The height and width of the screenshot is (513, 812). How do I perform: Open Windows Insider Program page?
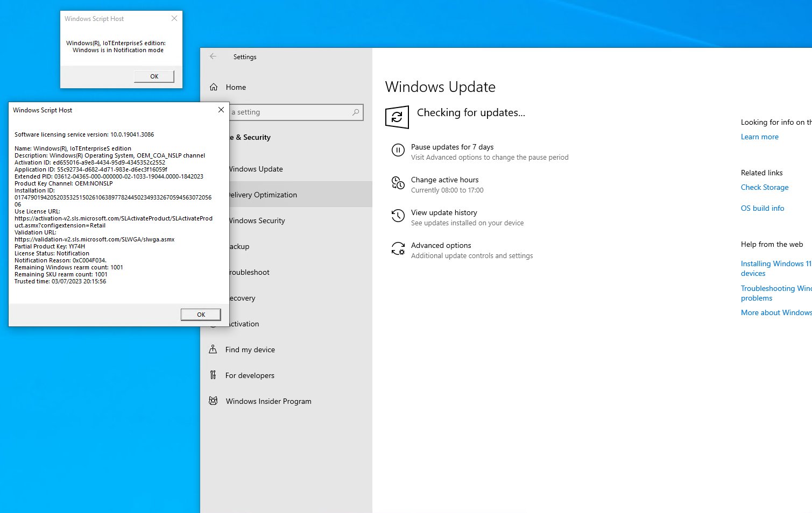[x=286, y=401]
